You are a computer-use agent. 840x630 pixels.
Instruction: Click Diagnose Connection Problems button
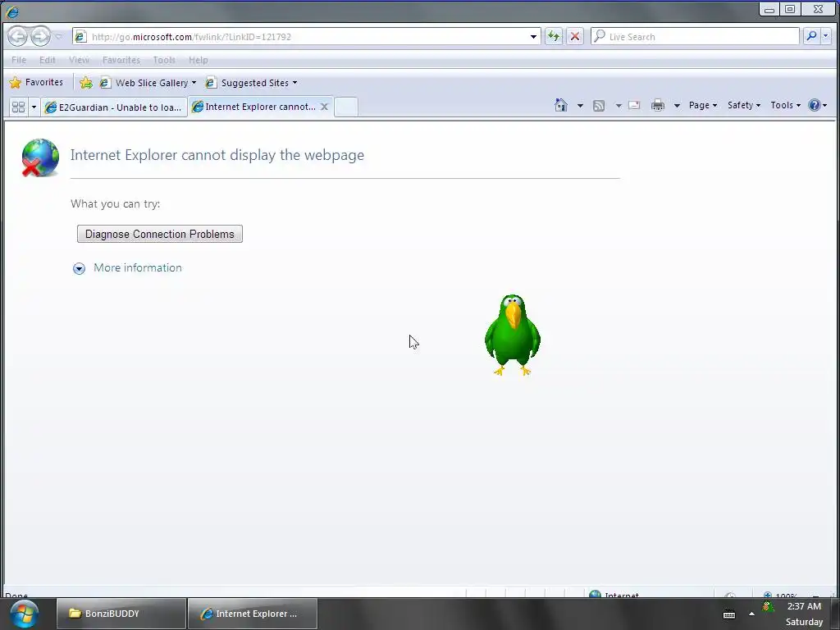click(x=160, y=234)
